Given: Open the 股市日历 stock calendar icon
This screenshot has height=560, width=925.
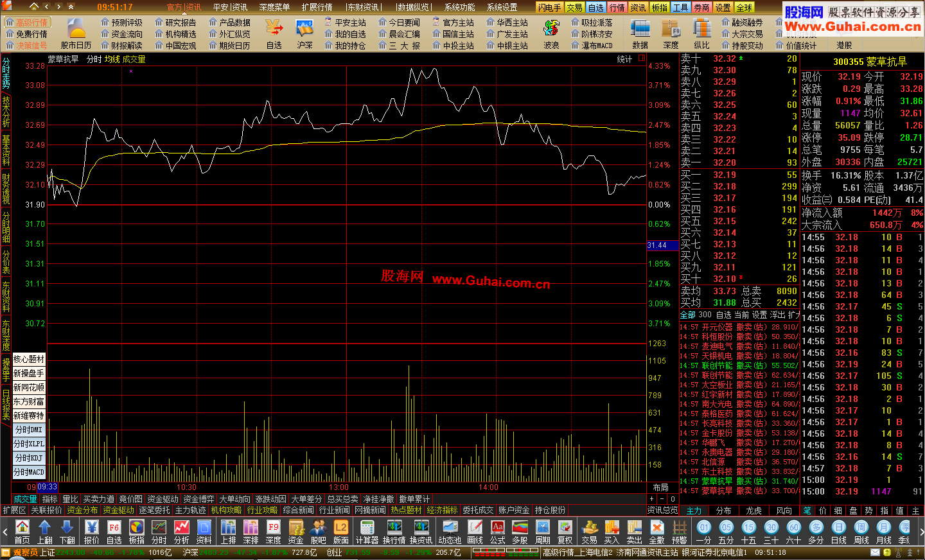Looking at the screenshot, I should (x=76, y=34).
